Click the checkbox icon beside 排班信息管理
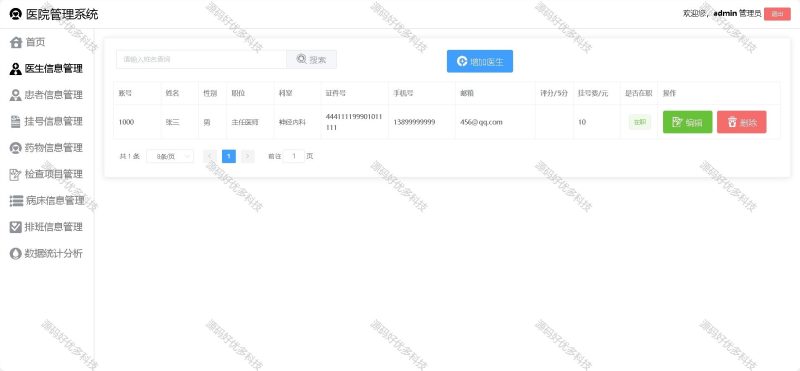The width and height of the screenshot is (800, 371). (x=16, y=227)
